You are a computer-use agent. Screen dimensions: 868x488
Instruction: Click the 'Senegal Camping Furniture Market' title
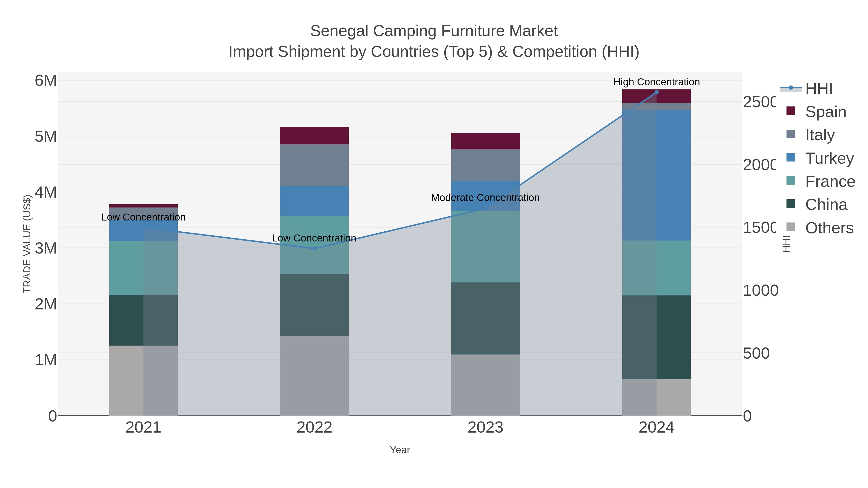[x=434, y=31]
